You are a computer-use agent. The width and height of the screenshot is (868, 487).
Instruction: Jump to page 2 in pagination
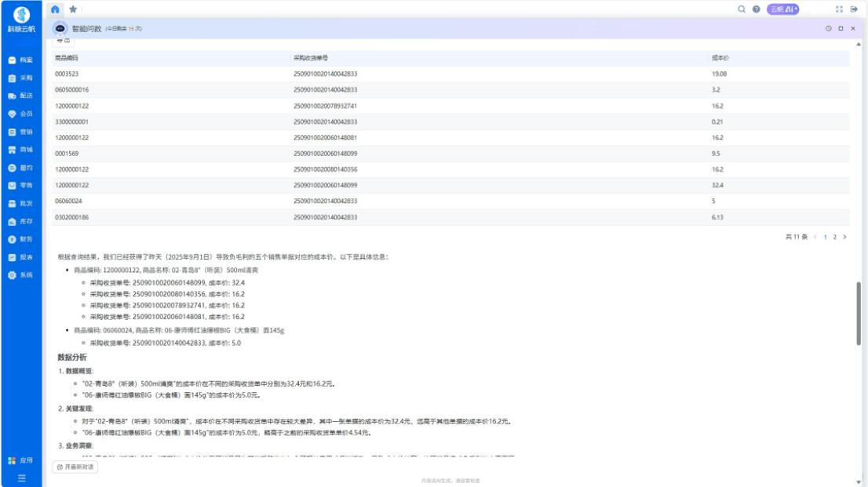(x=834, y=237)
